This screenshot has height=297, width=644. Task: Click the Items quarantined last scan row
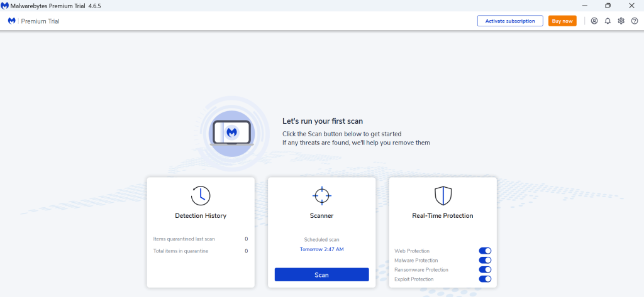(201, 239)
